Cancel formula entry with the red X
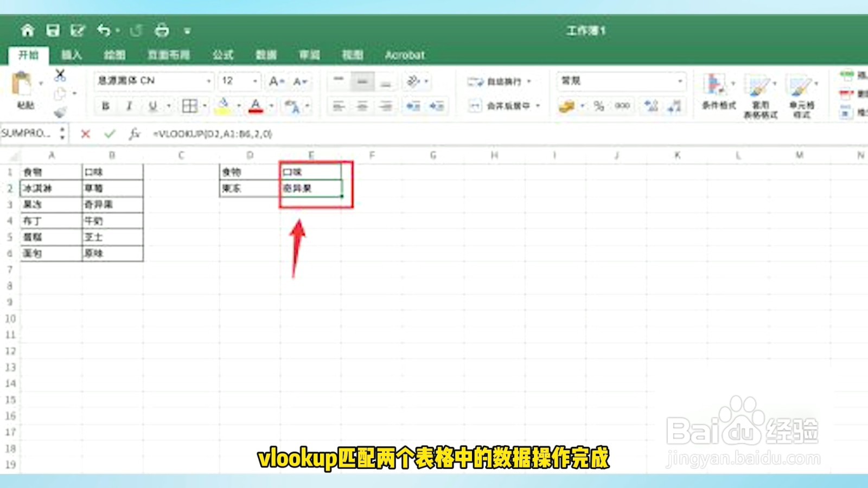 click(86, 134)
